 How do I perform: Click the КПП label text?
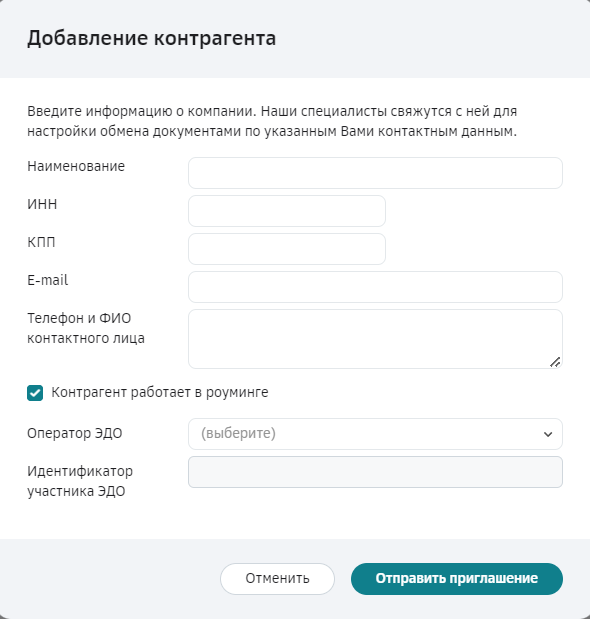coord(41,242)
